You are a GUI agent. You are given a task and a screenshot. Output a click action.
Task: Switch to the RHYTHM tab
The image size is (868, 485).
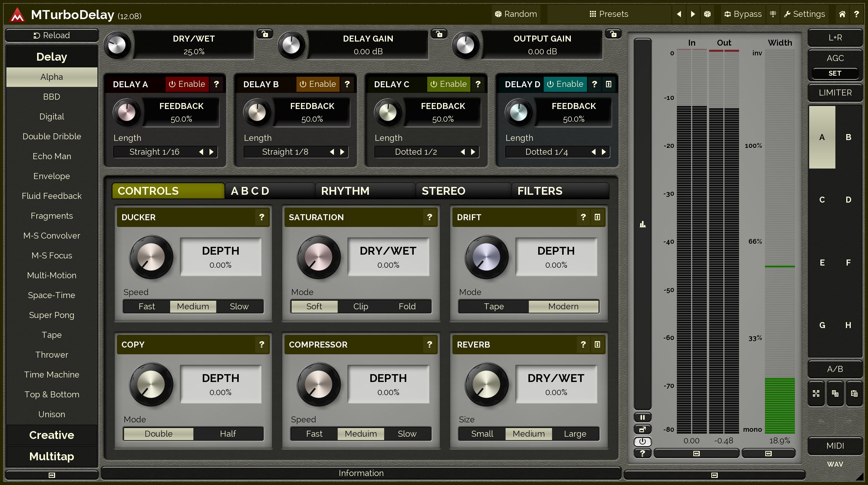point(365,191)
